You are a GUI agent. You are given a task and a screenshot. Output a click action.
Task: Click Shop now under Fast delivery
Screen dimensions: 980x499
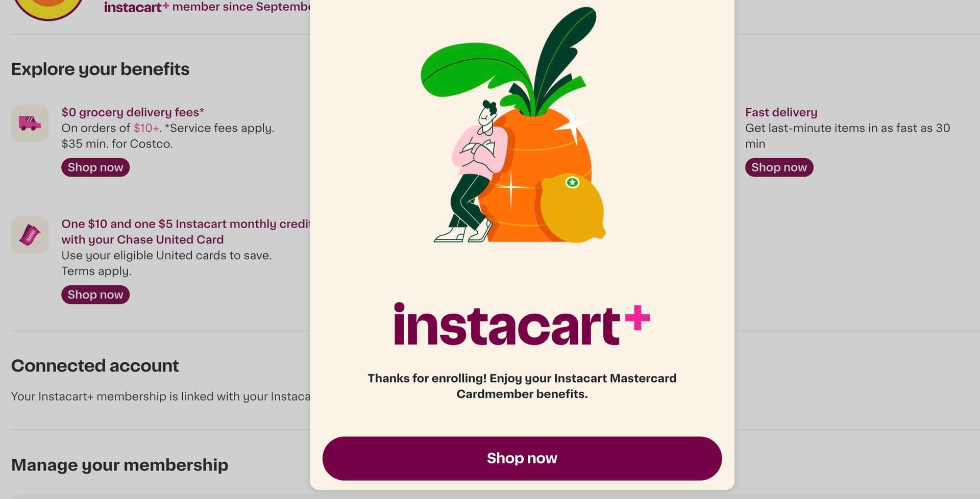point(779,167)
